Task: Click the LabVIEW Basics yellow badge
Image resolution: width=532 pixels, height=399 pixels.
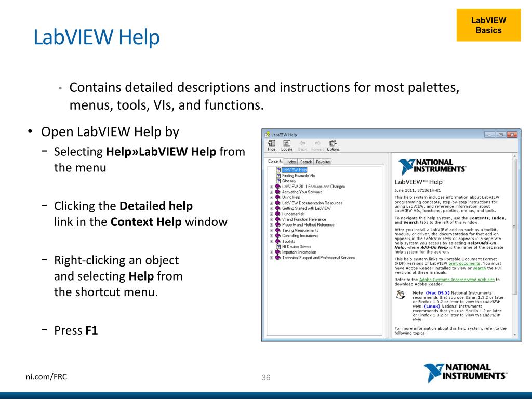Action: pyautogui.click(x=488, y=25)
